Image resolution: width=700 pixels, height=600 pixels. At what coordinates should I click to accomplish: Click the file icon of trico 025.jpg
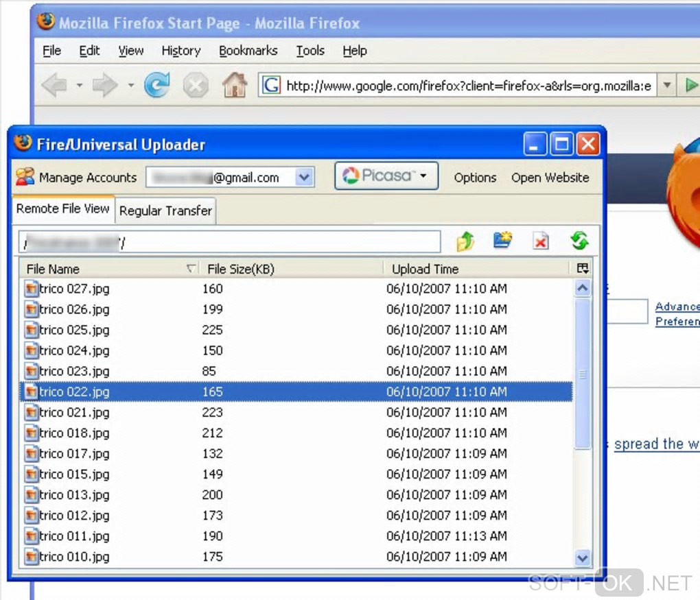point(32,330)
